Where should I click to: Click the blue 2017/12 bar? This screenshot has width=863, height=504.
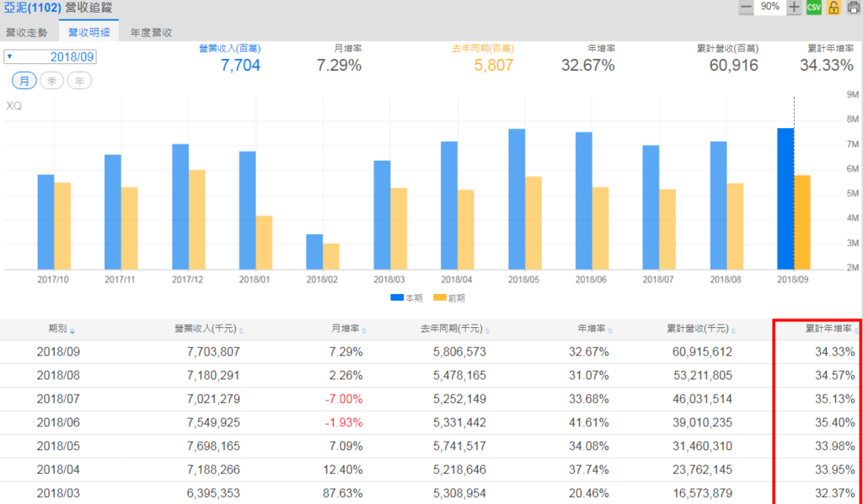[x=180, y=206]
